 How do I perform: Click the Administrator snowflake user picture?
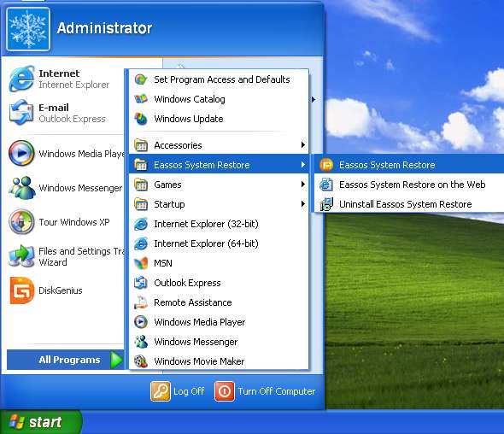pos(28,29)
